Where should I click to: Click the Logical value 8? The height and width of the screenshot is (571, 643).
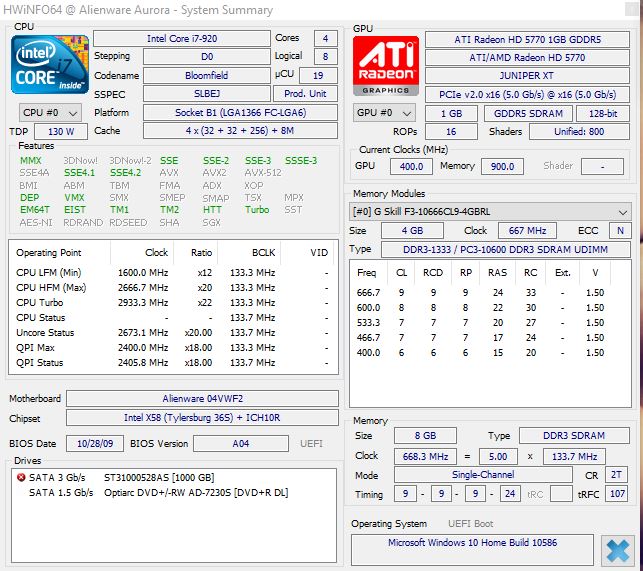coord(326,57)
